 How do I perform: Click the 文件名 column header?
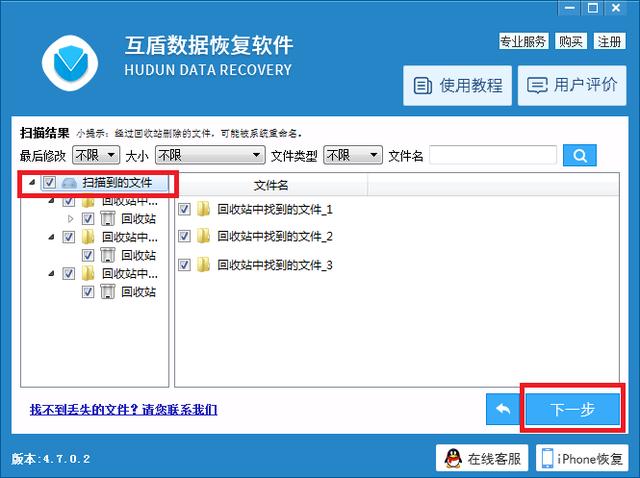pos(271,186)
